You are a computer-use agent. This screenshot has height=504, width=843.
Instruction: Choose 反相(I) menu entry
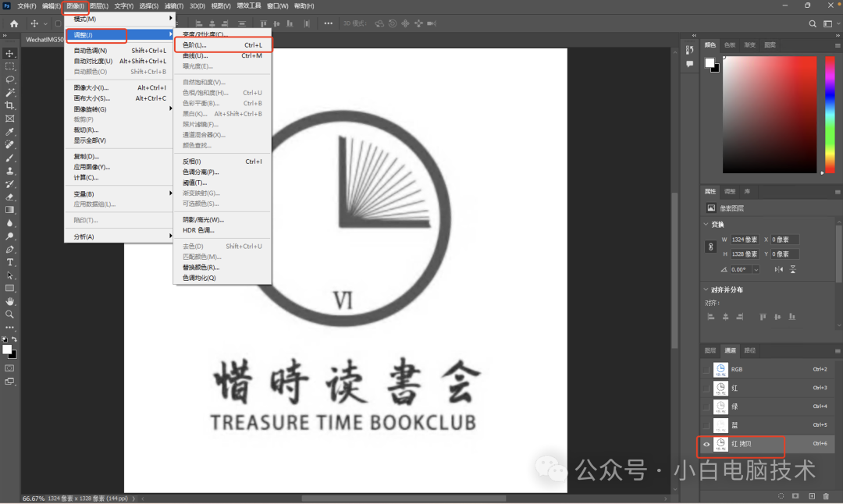coord(222,161)
